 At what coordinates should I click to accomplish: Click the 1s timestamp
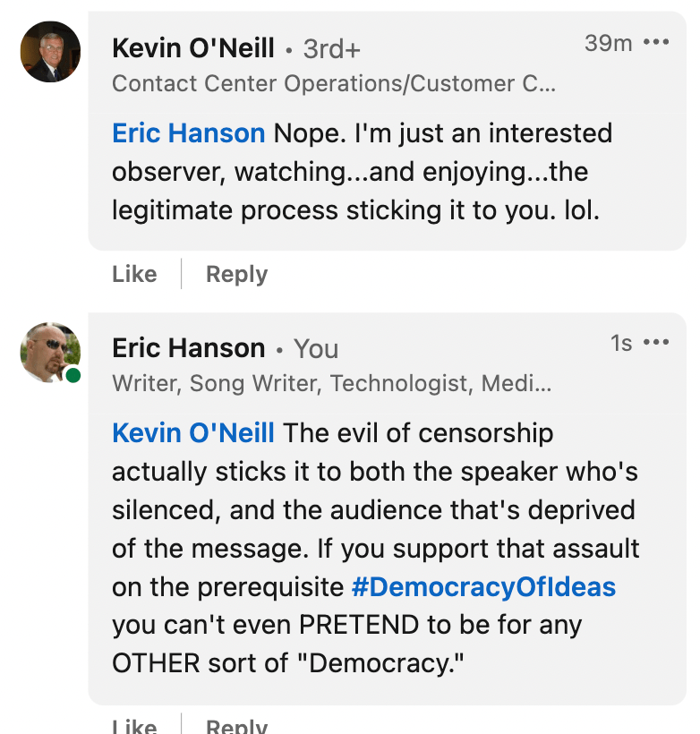click(621, 343)
